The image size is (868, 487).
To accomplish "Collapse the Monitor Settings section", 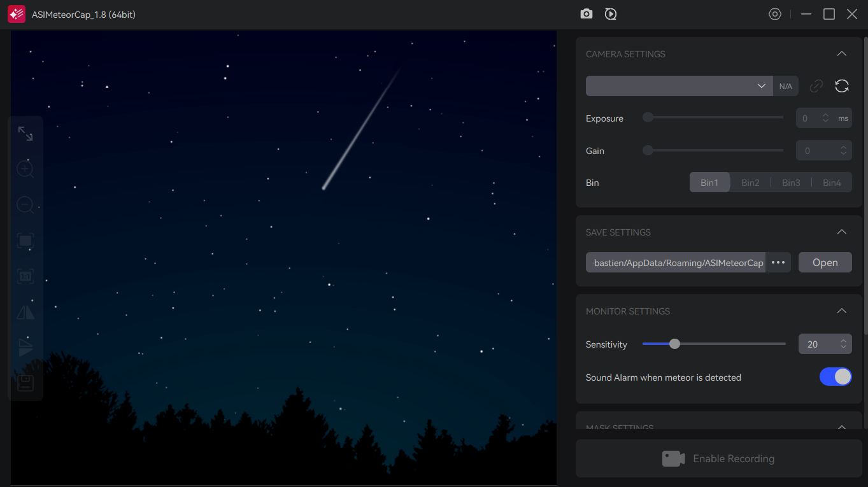I will 842,311.
